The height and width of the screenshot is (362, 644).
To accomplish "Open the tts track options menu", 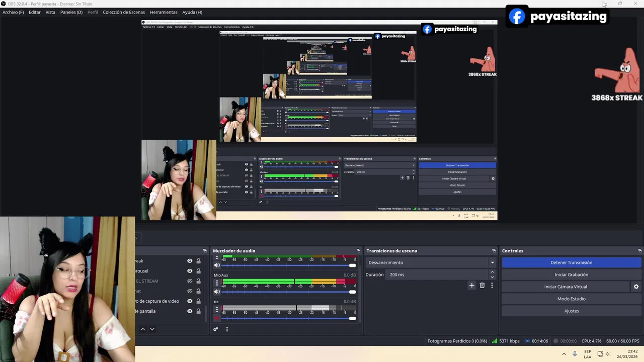I will (217, 309).
